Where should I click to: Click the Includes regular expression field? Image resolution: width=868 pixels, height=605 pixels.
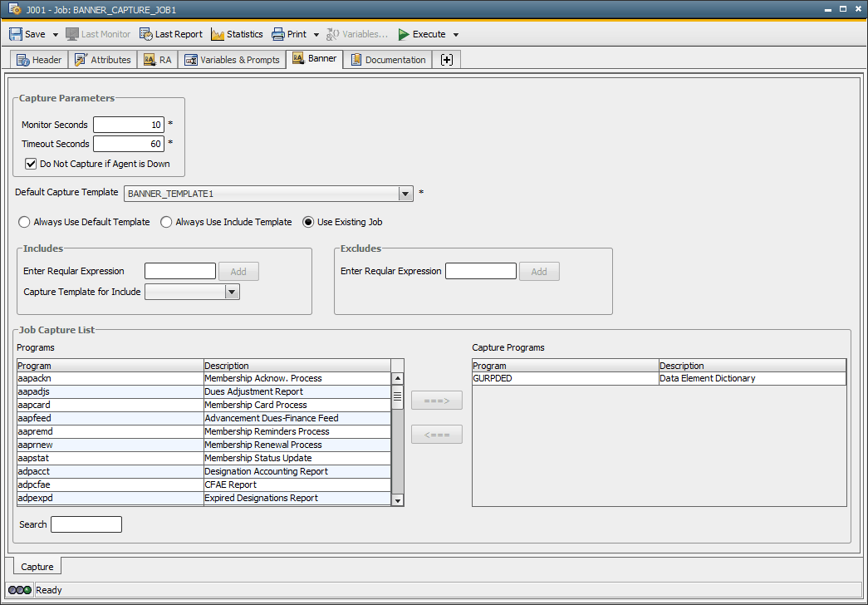click(x=180, y=271)
